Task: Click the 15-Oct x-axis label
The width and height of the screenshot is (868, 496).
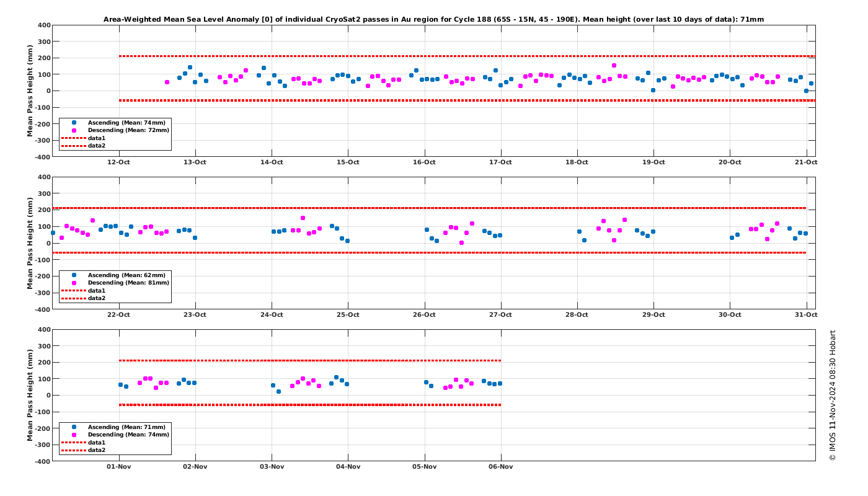Action: [x=348, y=162]
